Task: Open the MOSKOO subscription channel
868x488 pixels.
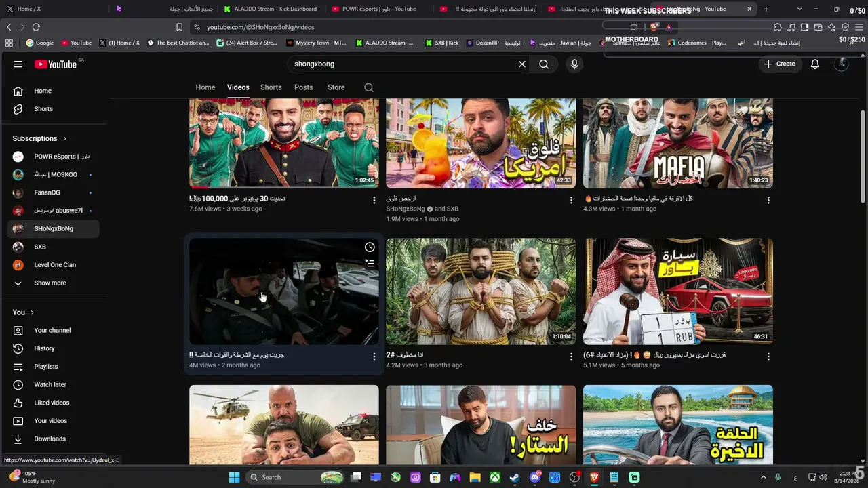Action: click(53, 174)
